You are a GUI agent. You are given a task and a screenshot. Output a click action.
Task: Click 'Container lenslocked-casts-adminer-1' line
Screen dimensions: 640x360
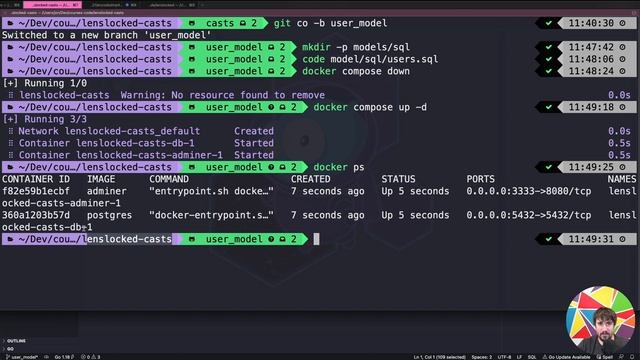120,155
